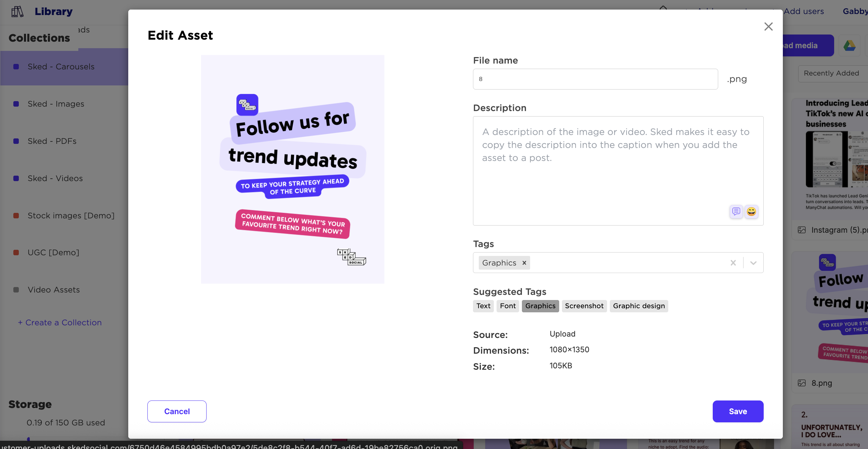Add the Graphic design suggested tag
The height and width of the screenshot is (449, 868).
[639, 306]
